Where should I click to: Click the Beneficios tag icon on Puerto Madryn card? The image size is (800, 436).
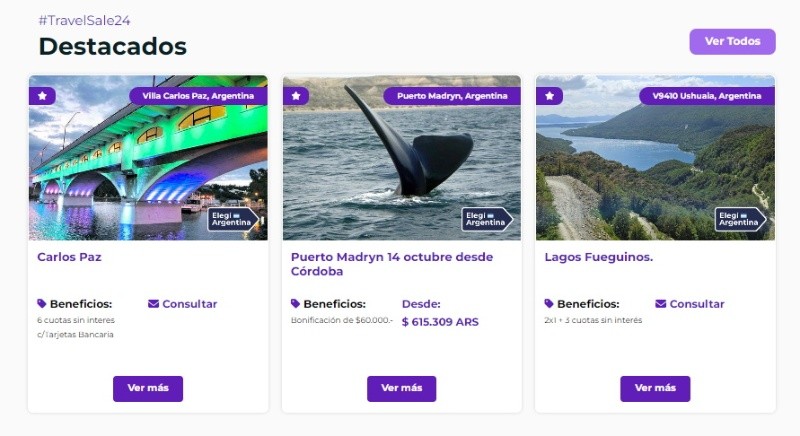tap(295, 303)
